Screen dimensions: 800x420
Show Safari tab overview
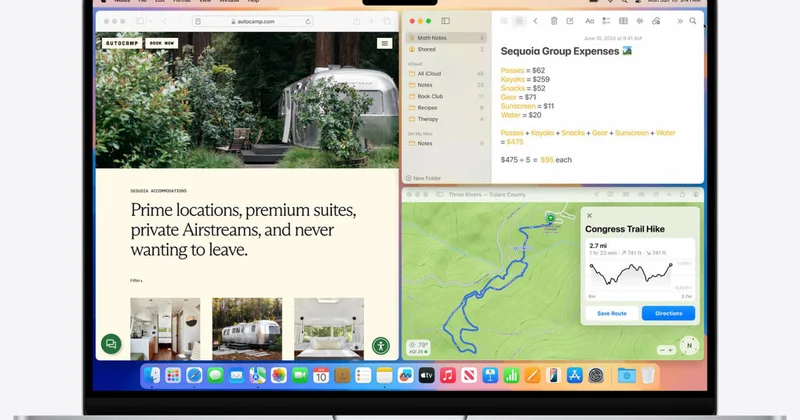coord(387,21)
